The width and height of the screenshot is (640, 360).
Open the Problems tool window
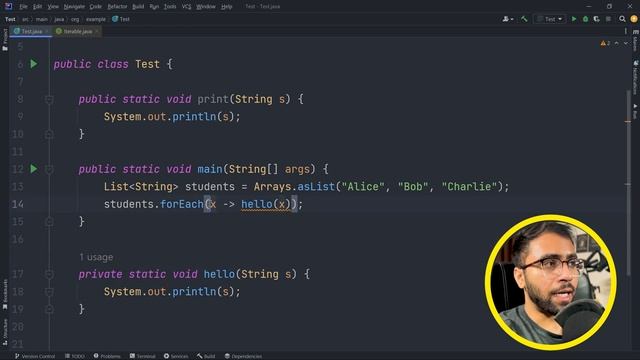point(107,356)
